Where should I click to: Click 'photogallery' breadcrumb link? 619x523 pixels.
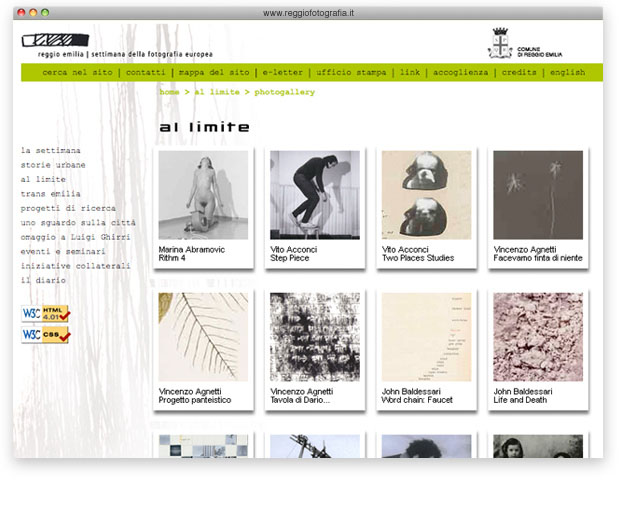coord(285,92)
